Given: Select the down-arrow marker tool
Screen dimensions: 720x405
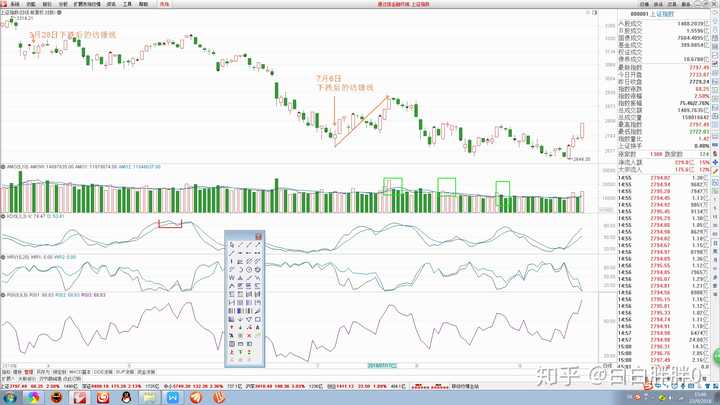Looking at the screenshot, I should click(x=240, y=327).
